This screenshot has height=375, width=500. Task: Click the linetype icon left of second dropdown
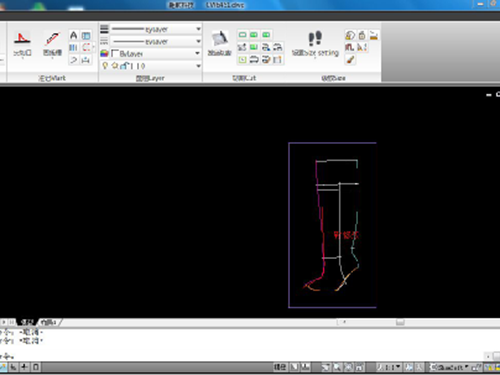tap(104, 41)
